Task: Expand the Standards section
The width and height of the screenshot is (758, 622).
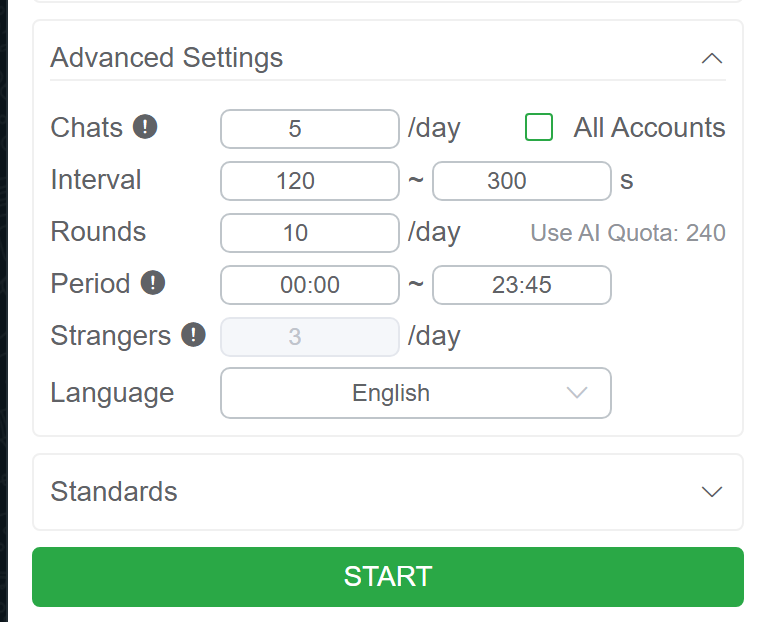Action: point(712,492)
